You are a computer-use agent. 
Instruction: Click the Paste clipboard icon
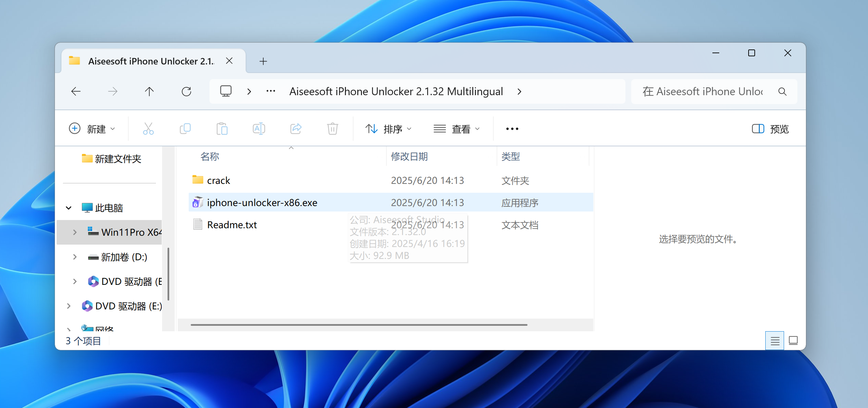click(222, 129)
